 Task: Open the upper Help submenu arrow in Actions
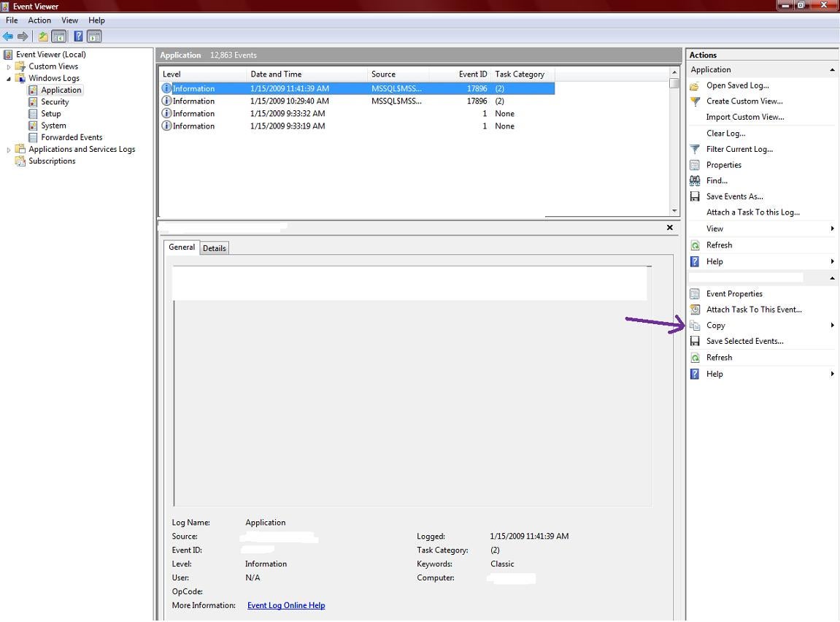click(832, 261)
